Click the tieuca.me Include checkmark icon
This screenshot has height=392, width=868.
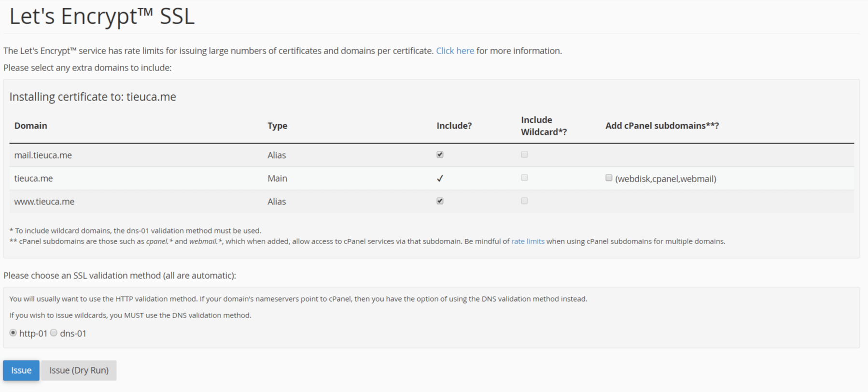(440, 178)
